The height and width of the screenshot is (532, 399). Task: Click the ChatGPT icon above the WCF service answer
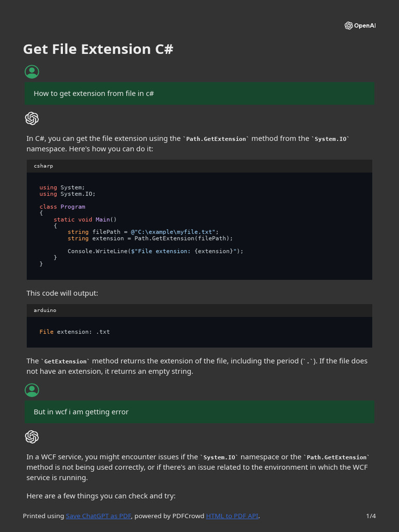coord(32,437)
